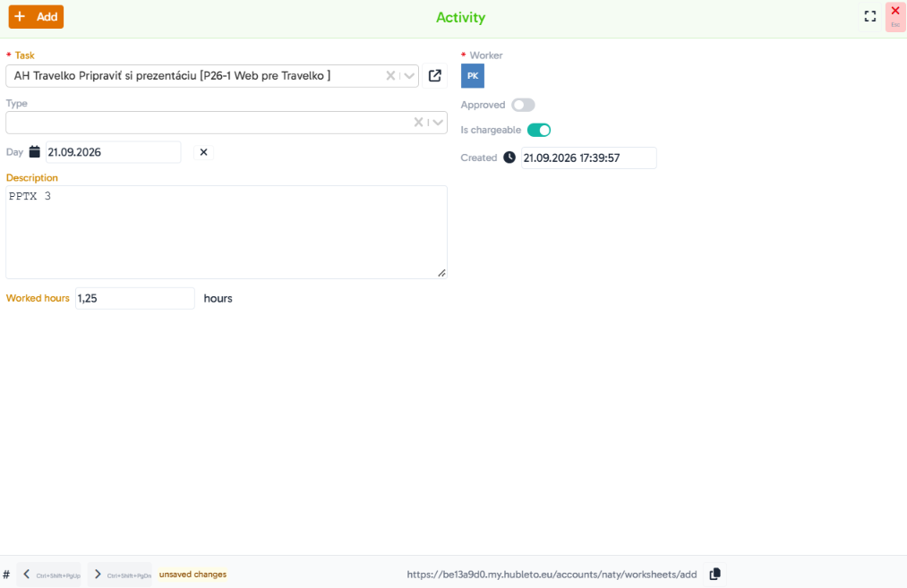Go to next record with right chevron
Viewport: 907px width, 588px height.
coord(98,574)
